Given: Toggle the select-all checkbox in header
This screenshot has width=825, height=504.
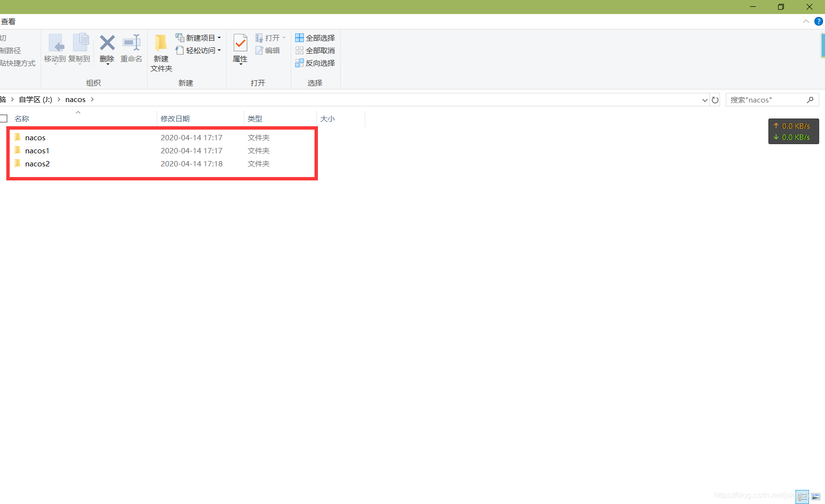Looking at the screenshot, I should coord(4,119).
